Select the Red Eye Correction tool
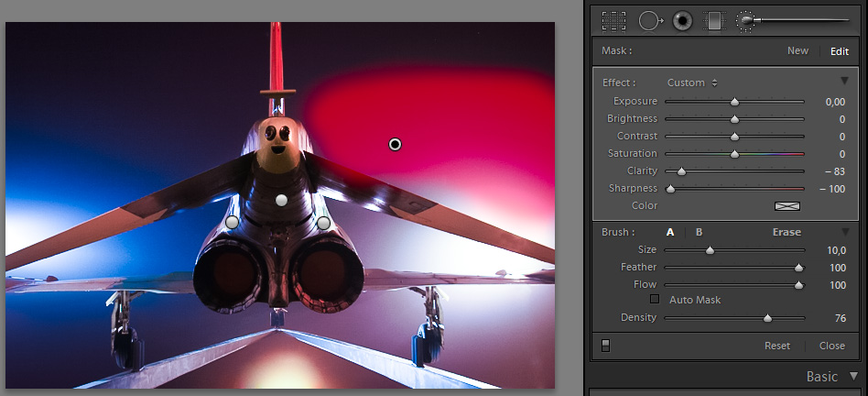This screenshot has width=868, height=396. (x=682, y=20)
